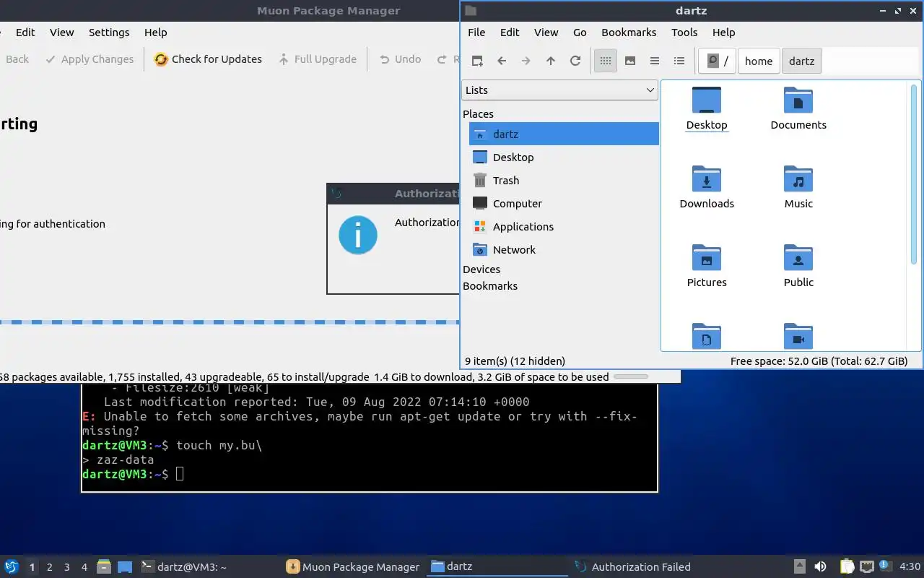Viewport: 924px width, 578px height.
Task: Click the file manager vertical scrollbar
Action: (x=914, y=173)
